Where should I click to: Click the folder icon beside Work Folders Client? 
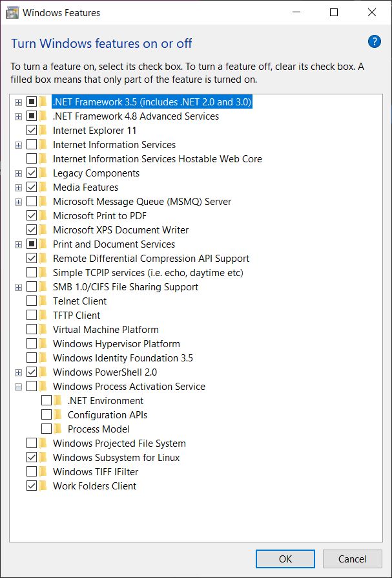click(x=43, y=486)
